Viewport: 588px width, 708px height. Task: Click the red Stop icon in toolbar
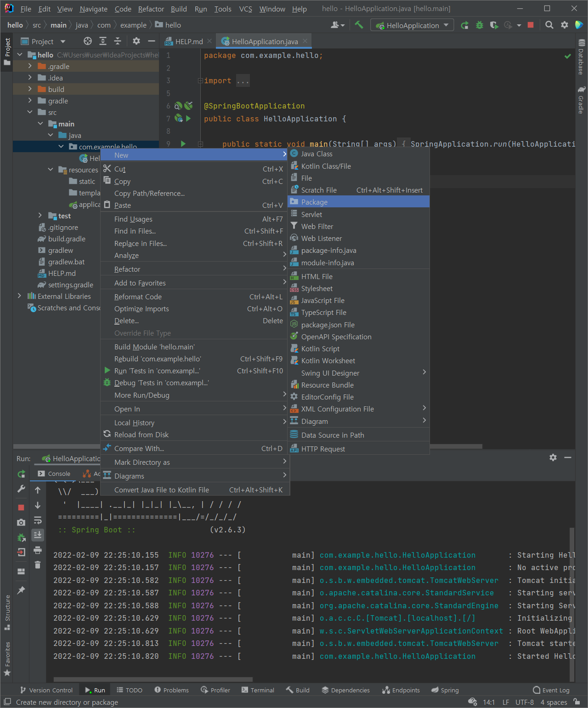[531, 25]
